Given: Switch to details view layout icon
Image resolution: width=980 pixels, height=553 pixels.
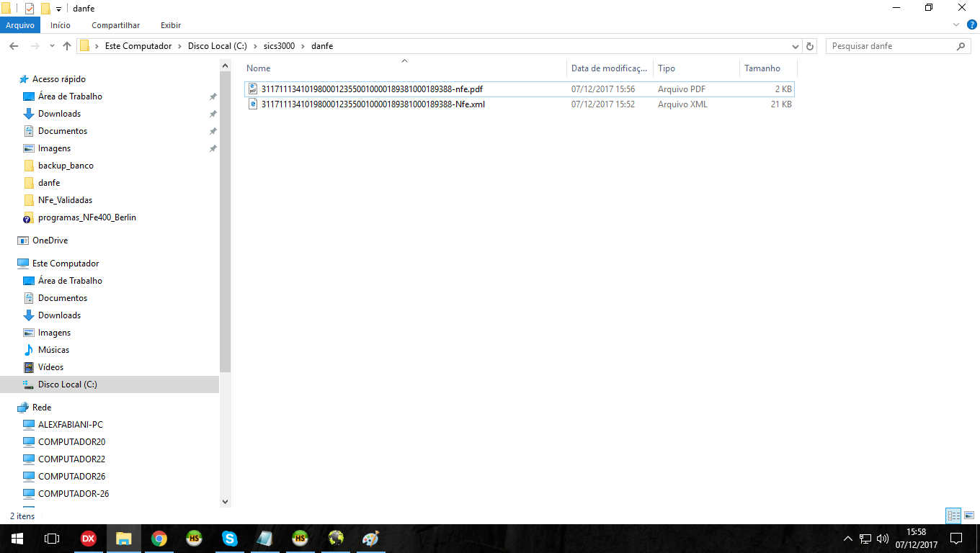Looking at the screenshot, I should tap(953, 516).
